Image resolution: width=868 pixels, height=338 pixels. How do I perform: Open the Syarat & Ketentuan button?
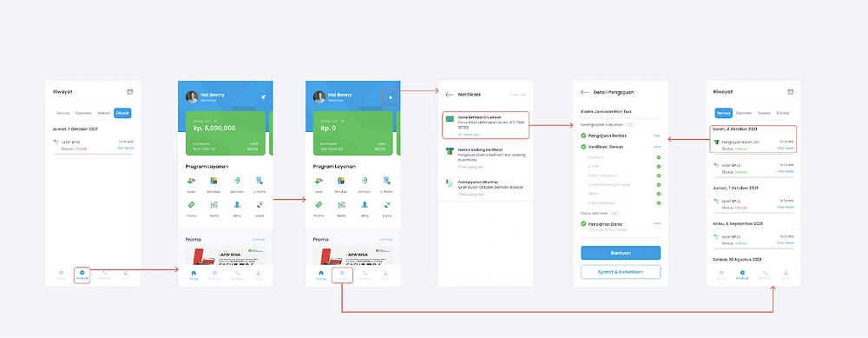pos(621,272)
